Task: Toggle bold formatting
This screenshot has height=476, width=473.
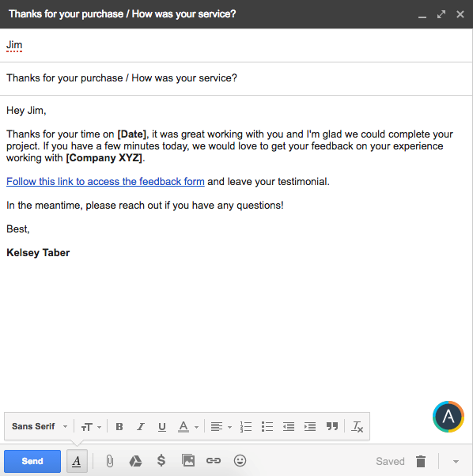Action: click(x=119, y=426)
